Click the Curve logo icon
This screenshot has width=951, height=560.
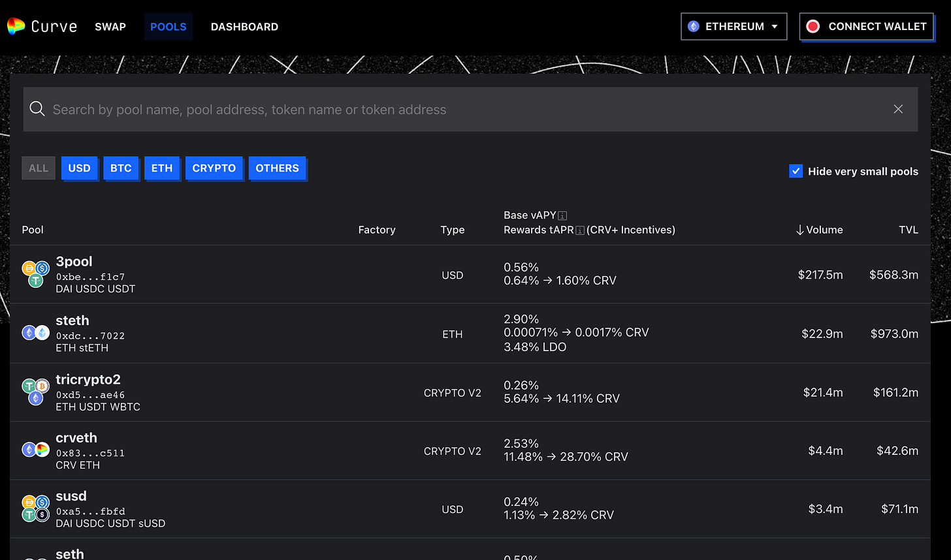click(x=16, y=27)
